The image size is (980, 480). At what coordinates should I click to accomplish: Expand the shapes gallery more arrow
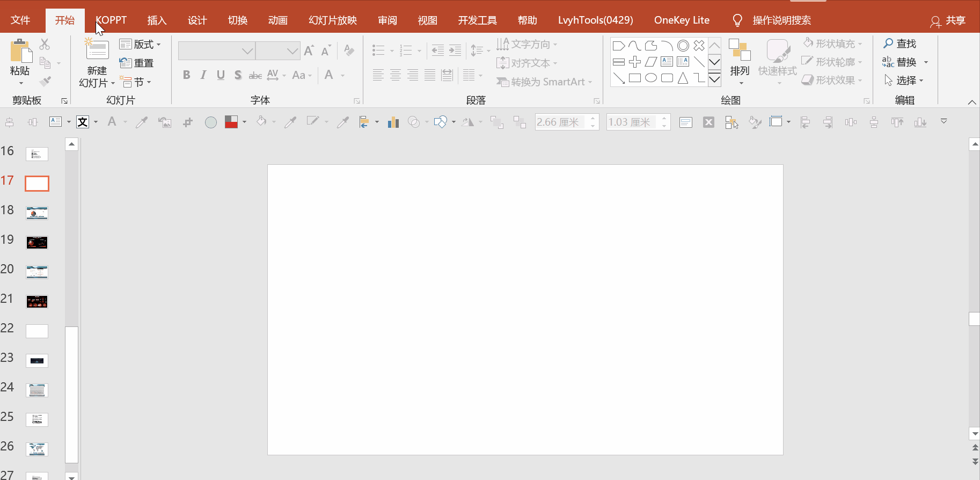coord(714,79)
